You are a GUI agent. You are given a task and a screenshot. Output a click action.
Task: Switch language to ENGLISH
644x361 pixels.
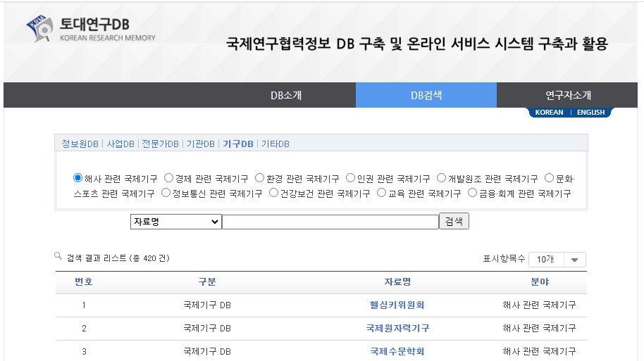590,113
